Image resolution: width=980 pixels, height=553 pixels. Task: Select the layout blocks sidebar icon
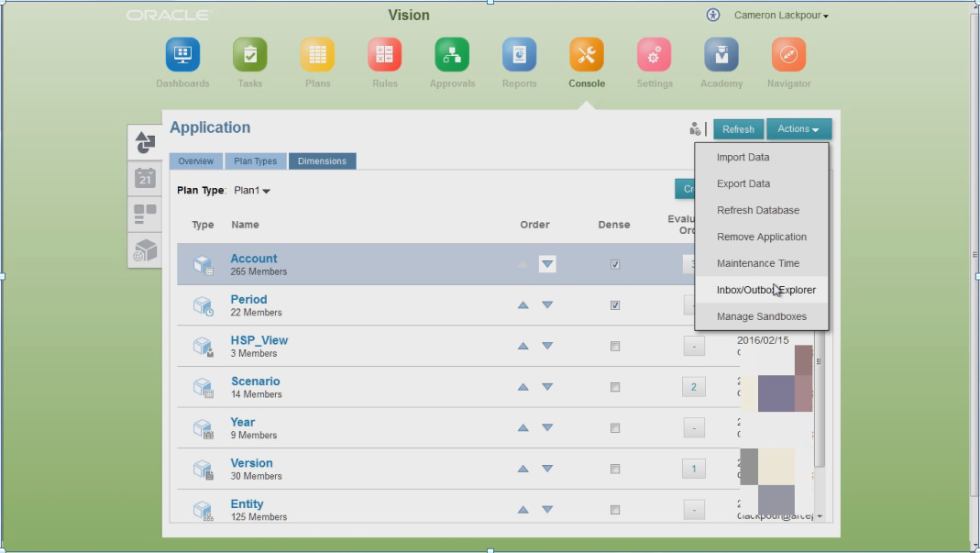pos(145,215)
